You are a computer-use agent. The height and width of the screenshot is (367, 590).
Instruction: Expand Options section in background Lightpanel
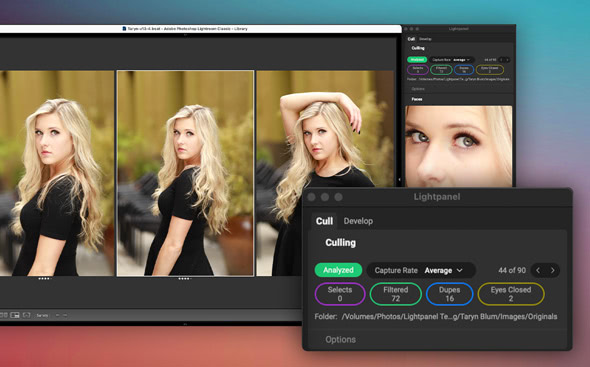418,89
